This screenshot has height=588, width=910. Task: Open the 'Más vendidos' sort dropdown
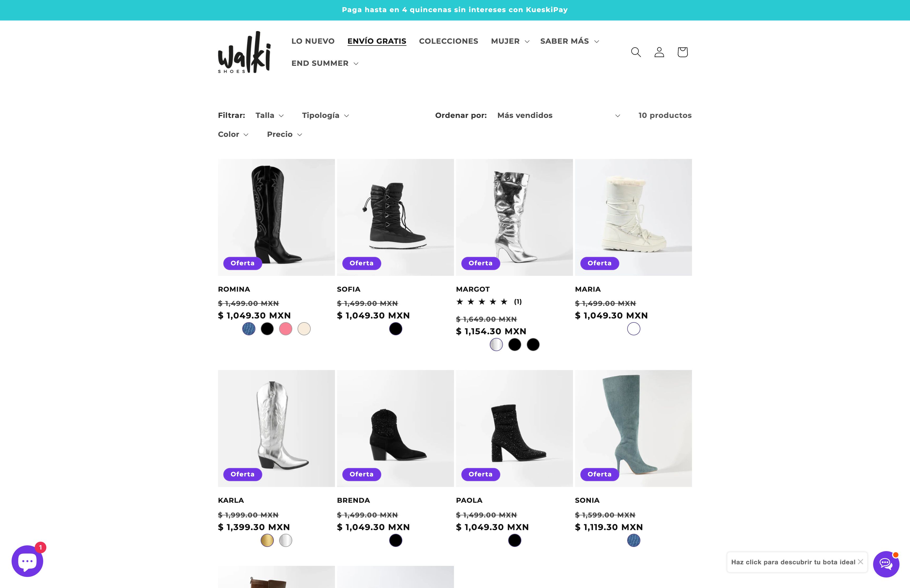[x=558, y=115]
